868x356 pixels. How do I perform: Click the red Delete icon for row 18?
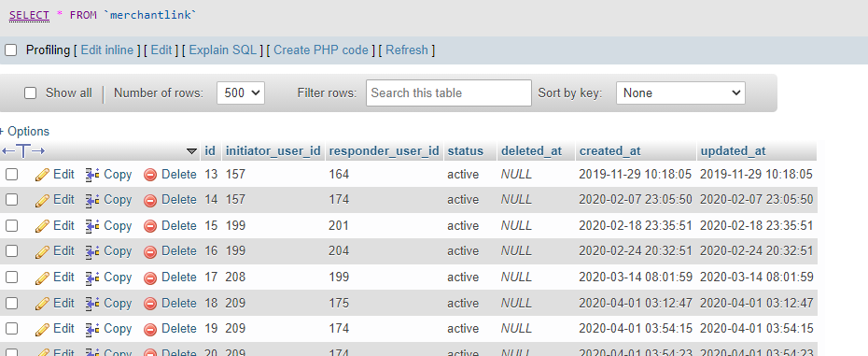(x=150, y=304)
